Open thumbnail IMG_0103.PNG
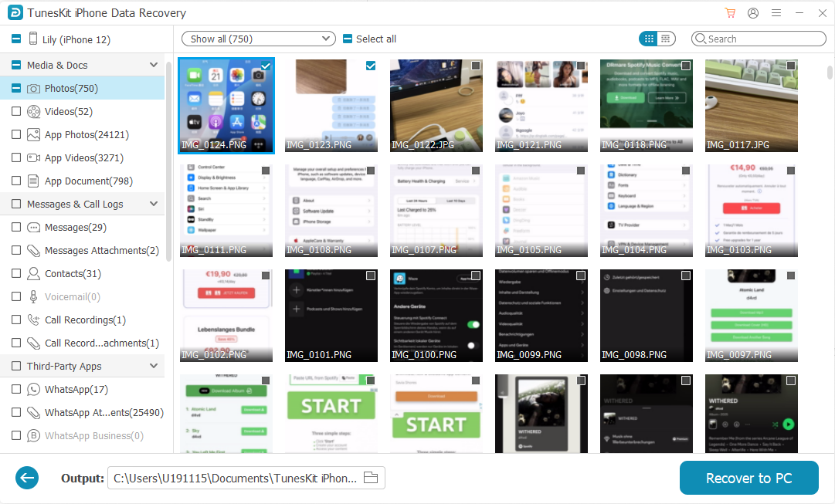 pyautogui.click(x=752, y=211)
